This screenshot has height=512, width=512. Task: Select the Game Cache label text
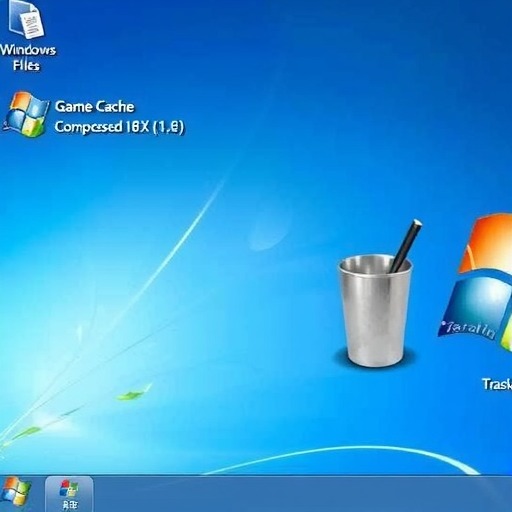[95, 107]
